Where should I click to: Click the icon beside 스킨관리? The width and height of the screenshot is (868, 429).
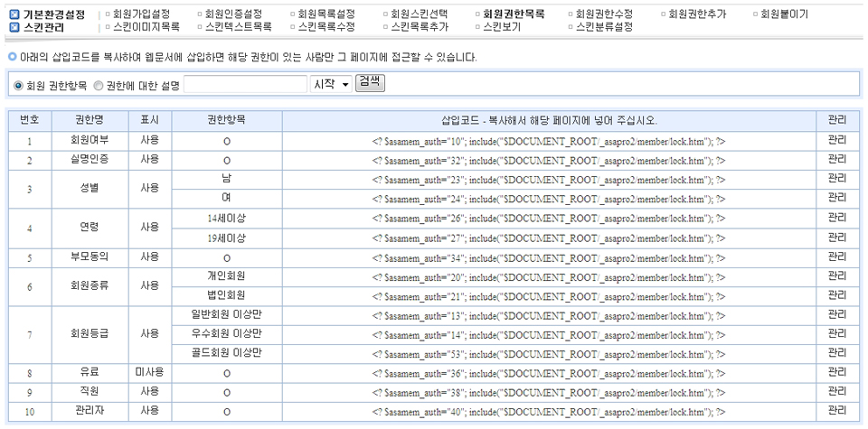(x=14, y=27)
